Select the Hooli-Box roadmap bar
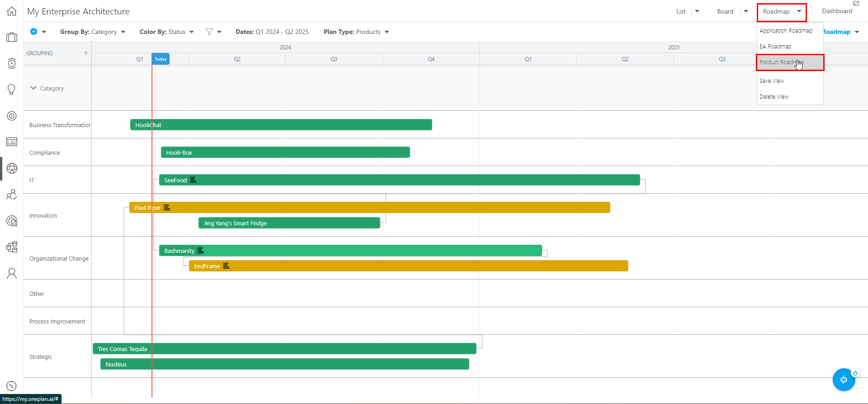Image resolution: width=868 pixels, height=404 pixels. pos(285,152)
